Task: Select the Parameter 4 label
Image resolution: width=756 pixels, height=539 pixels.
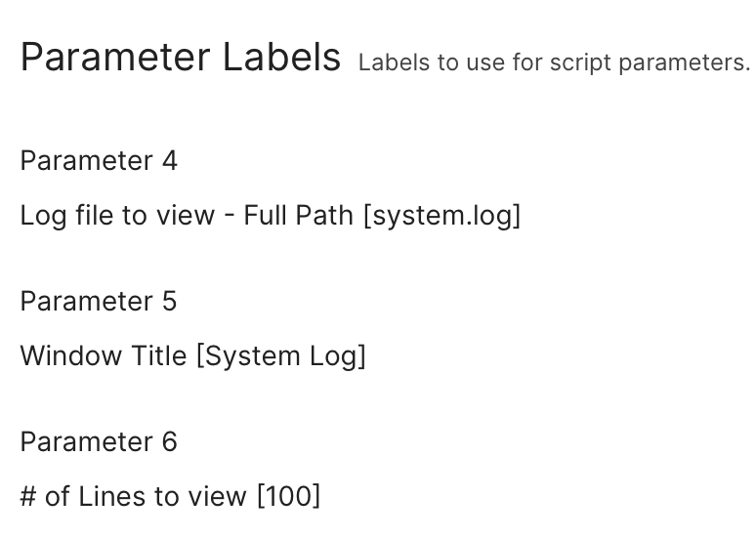Action: (99, 160)
